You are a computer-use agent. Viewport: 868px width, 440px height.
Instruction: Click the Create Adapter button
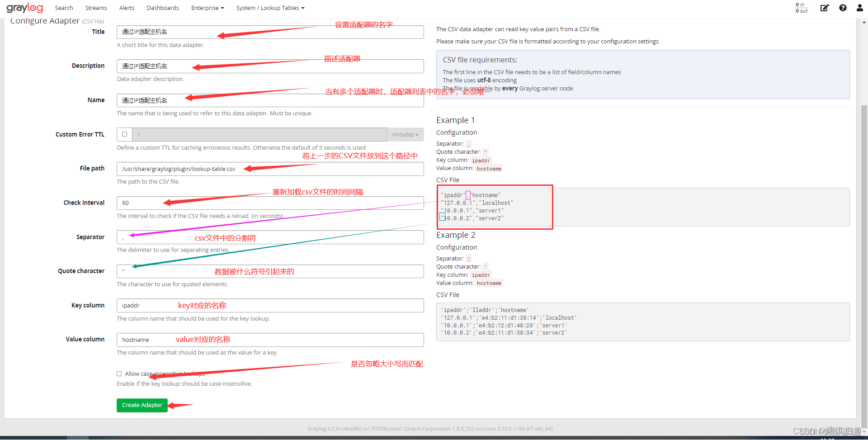coord(142,405)
